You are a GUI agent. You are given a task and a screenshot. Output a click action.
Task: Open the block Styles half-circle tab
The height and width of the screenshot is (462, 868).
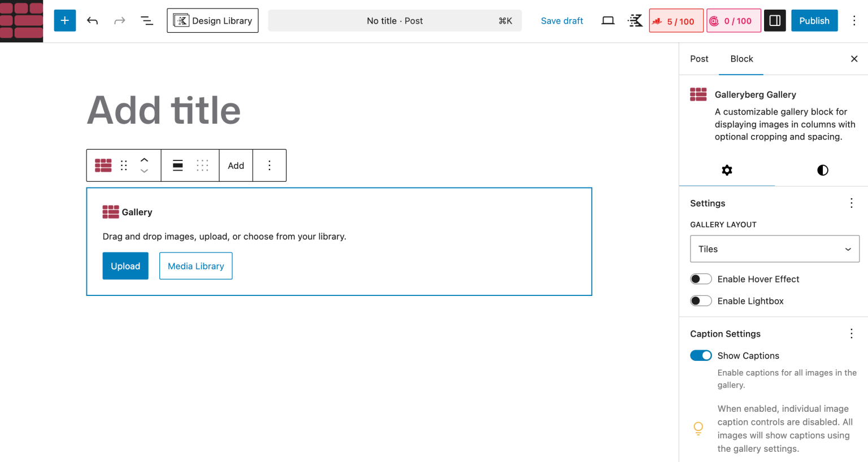(822, 170)
